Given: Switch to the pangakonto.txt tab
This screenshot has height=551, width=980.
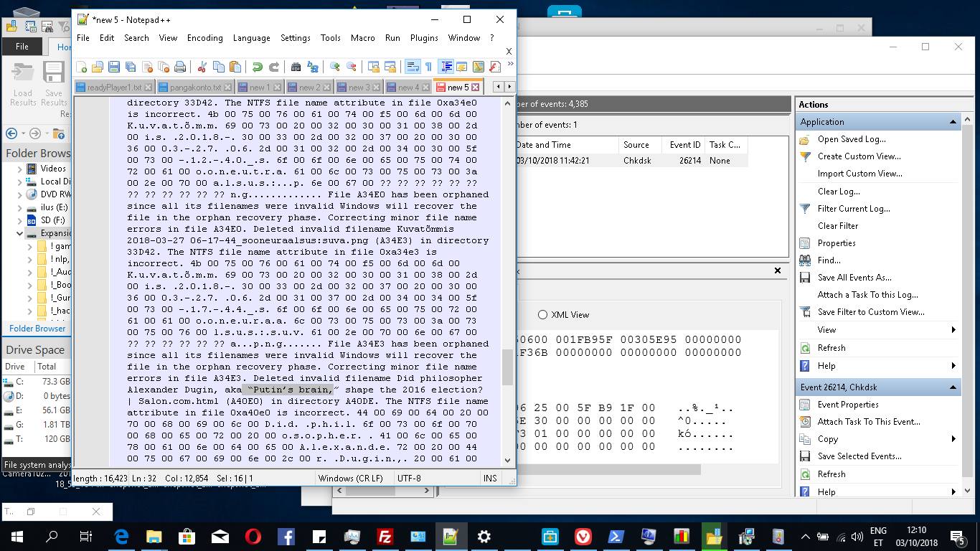Looking at the screenshot, I should pos(195,88).
